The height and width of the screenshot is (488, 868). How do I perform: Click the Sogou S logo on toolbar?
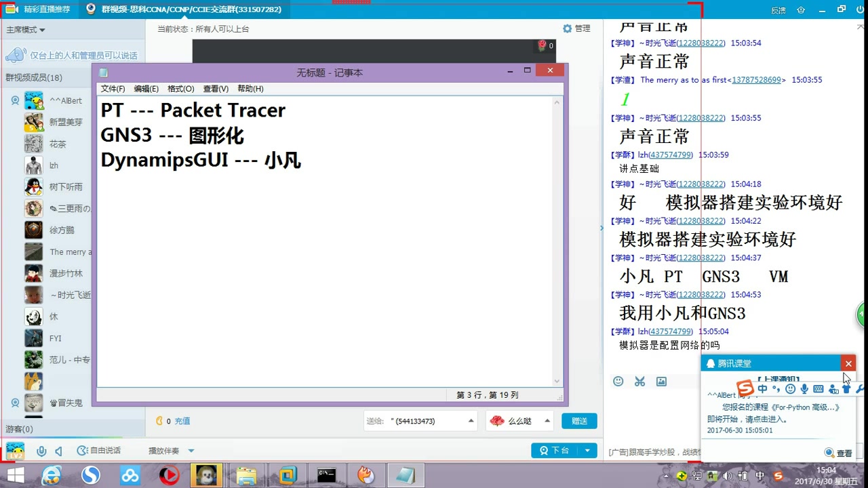point(745,388)
